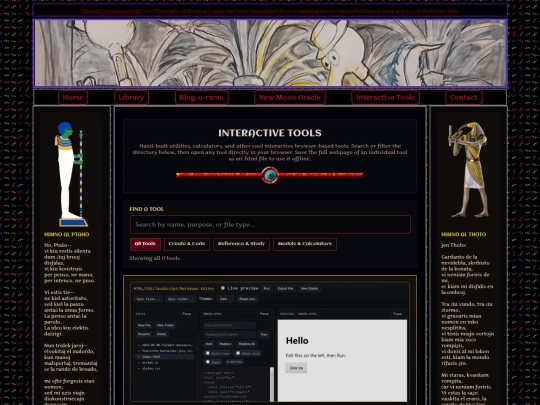The image size is (540, 405).
Task: Click the Ptah figure in left sidebar
Action: [72, 174]
